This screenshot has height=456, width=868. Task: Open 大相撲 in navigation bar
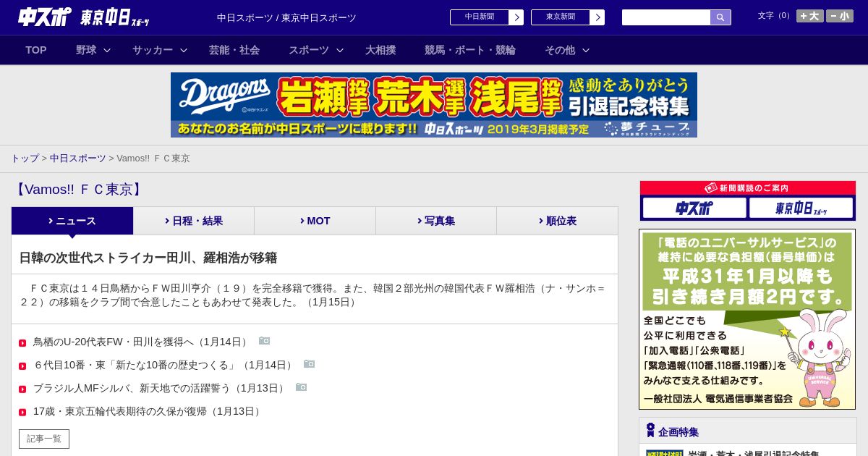tap(380, 50)
